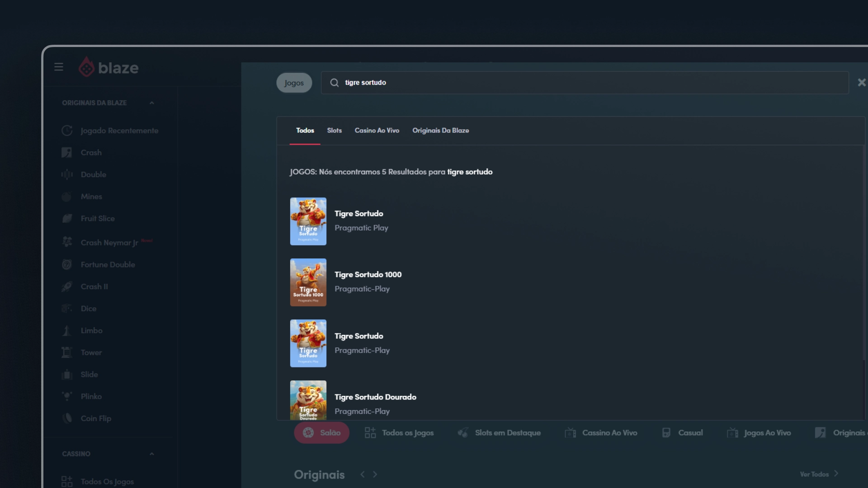Open the Tower sidebar label

point(91,352)
